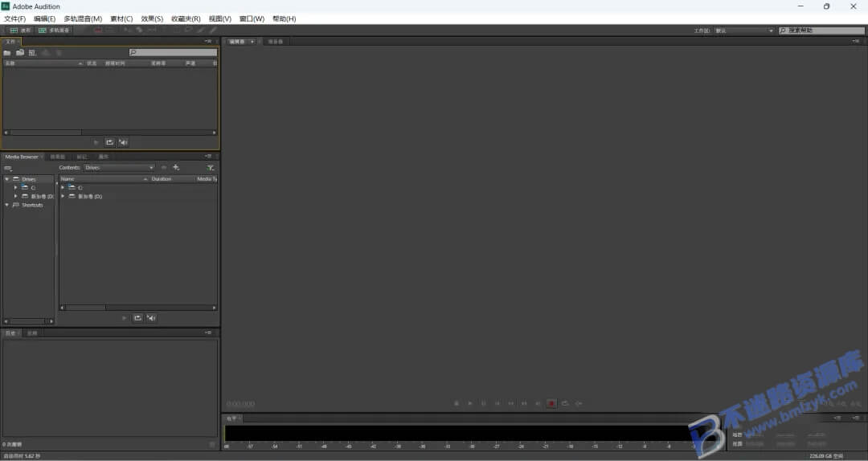Click the transport Play button in the editor

470,403
